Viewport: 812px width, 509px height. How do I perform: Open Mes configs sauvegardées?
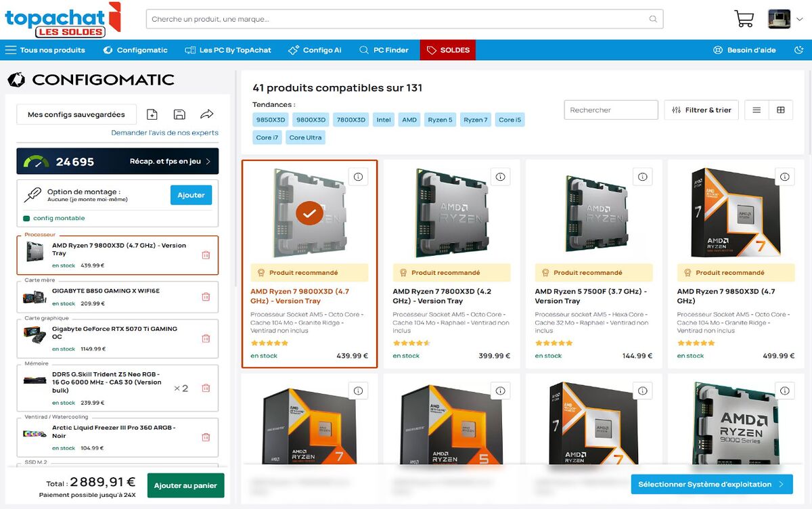[76, 114]
